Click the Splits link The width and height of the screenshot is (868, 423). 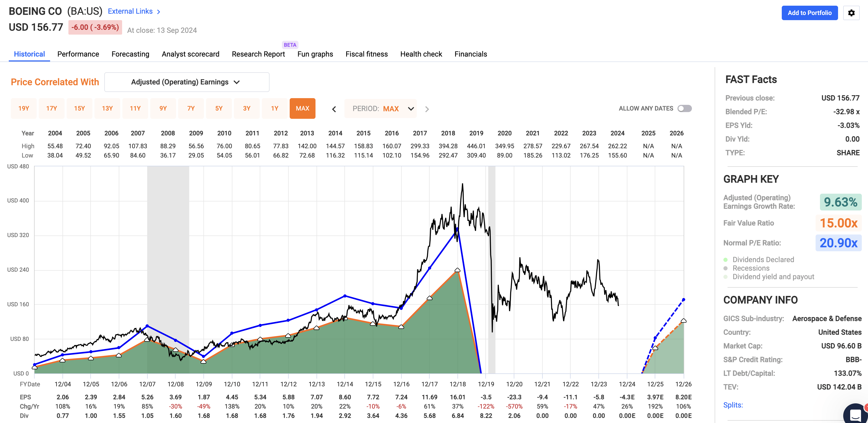(x=733, y=405)
